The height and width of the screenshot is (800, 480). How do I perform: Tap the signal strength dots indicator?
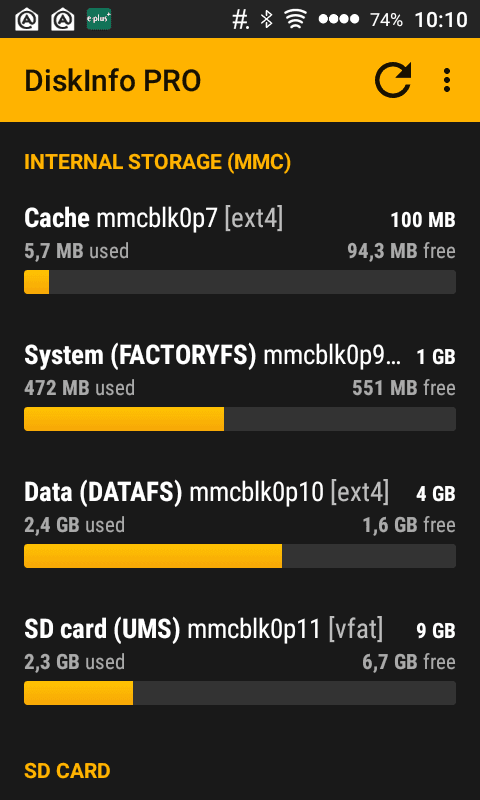click(339, 19)
